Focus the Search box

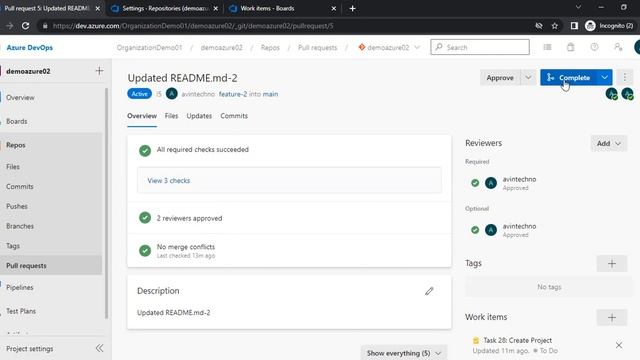click(x=480, y=47)
